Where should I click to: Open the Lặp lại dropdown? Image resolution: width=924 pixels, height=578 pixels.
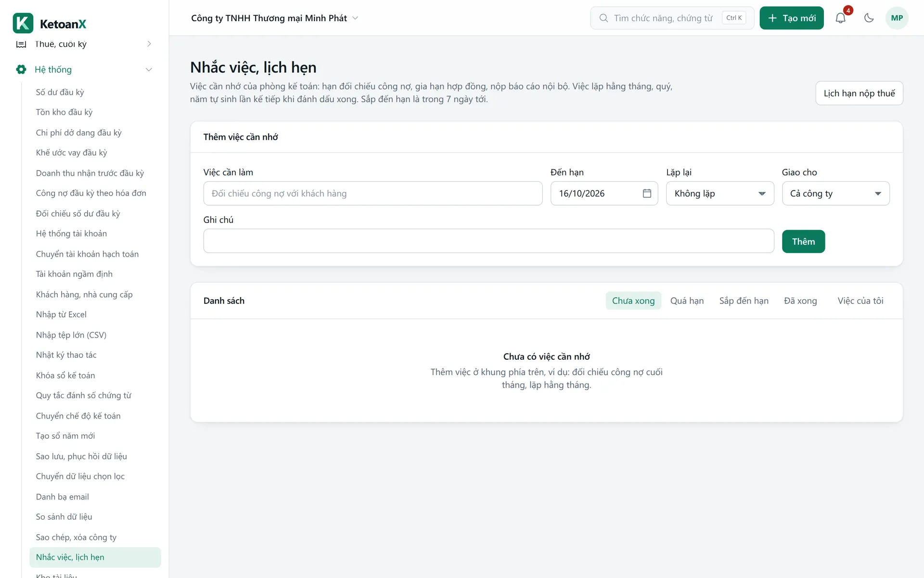click(720, 193)
